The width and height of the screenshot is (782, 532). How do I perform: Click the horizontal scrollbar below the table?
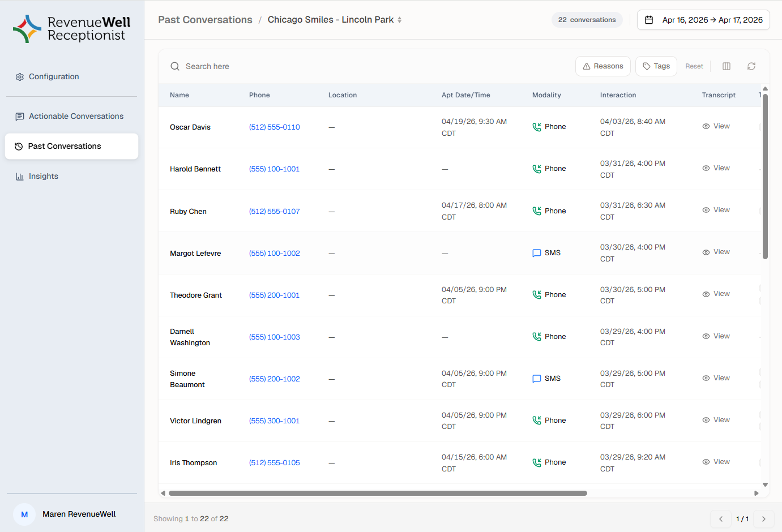[378, 493]
